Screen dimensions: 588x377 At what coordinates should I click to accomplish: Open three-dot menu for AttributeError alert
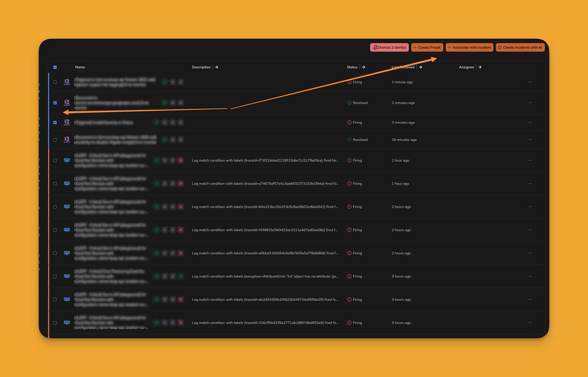pyautogui.click(x=530, y=276)
